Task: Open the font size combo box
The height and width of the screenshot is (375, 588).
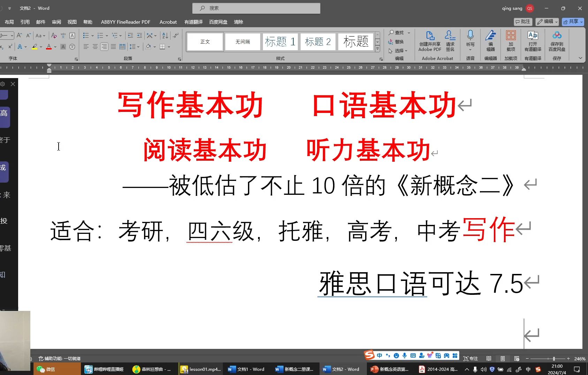Action: click(x=6, y=35)
